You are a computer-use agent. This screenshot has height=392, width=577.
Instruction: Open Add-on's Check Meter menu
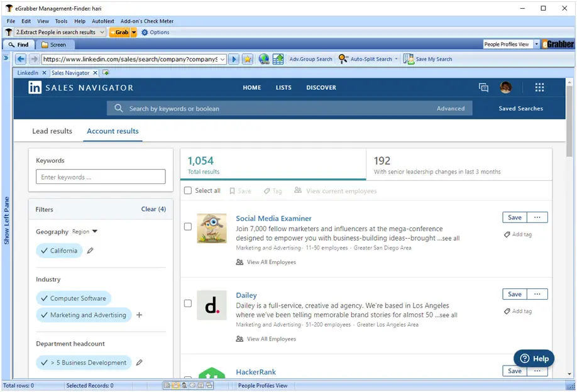pos(147,21)
